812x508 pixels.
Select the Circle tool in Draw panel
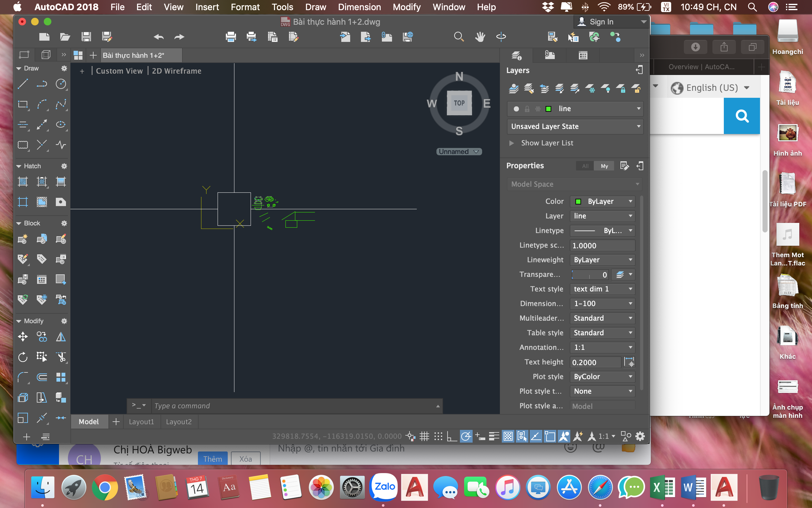coord(61,84)
